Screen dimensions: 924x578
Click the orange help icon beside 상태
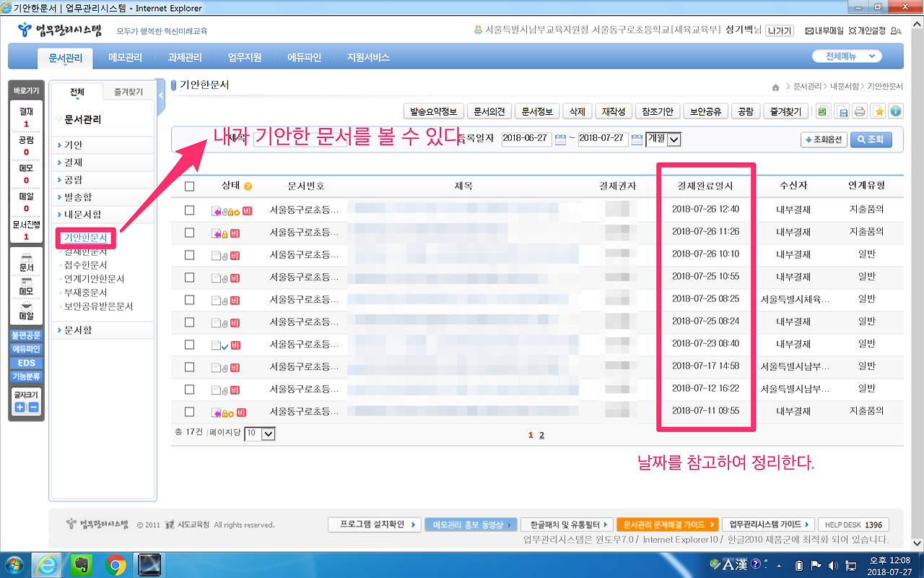coord(248,186)
